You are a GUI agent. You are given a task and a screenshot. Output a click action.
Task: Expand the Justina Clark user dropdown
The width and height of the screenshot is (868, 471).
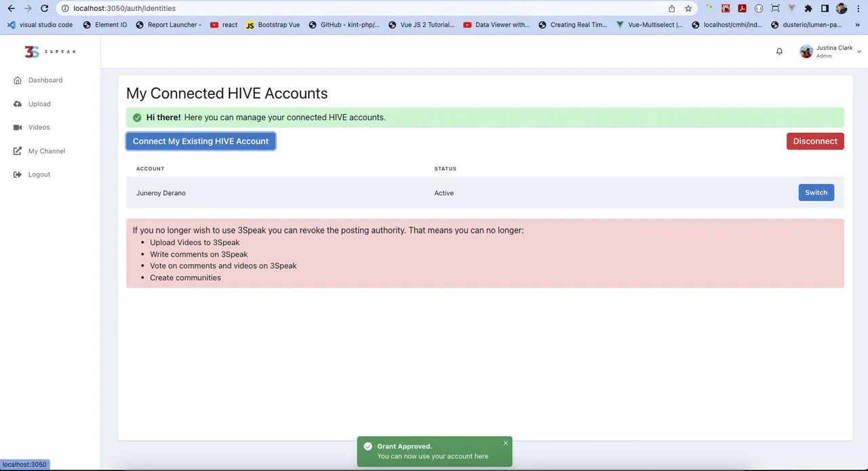pos(859,52)
